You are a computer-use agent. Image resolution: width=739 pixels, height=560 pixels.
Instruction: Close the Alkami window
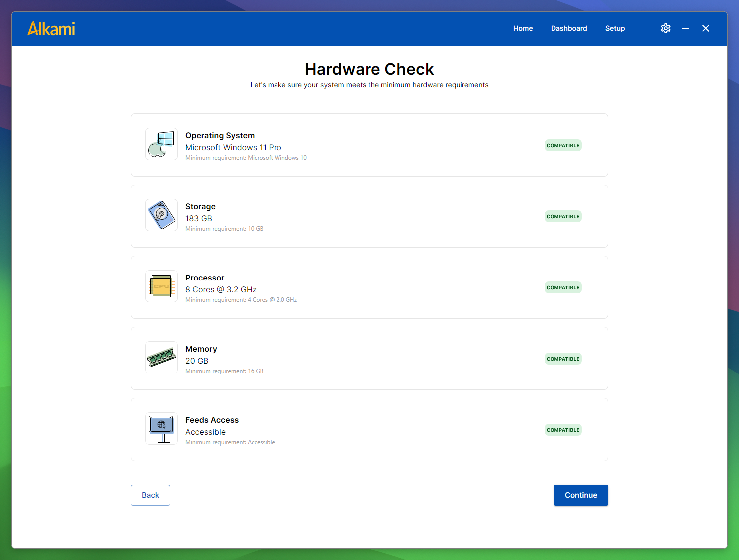(x=706, y=28)
